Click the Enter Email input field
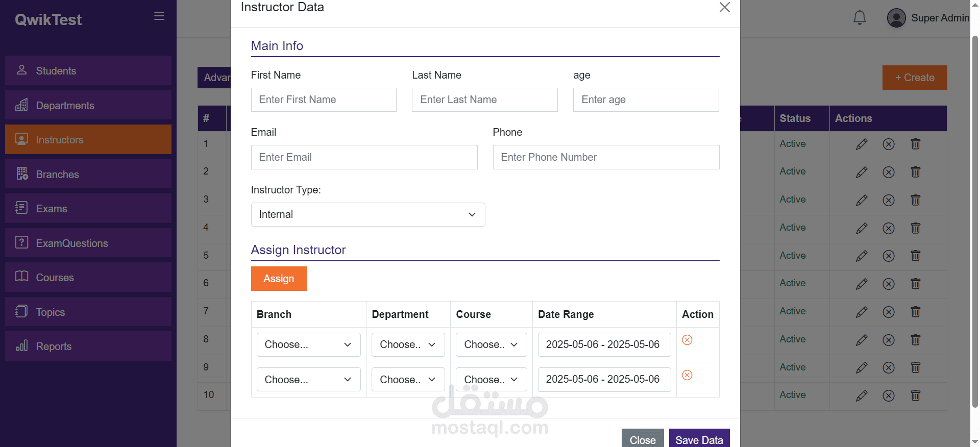The height and width of the screenshot is (447, 980). 364,157
